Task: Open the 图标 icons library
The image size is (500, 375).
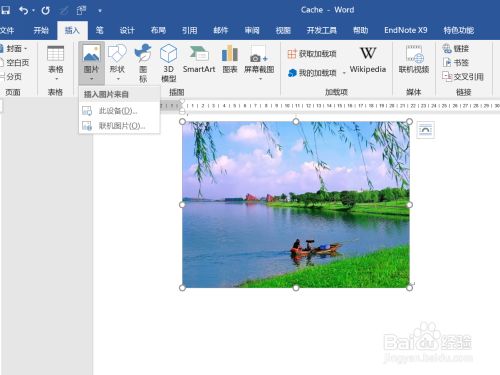Action: click(143, 63)
